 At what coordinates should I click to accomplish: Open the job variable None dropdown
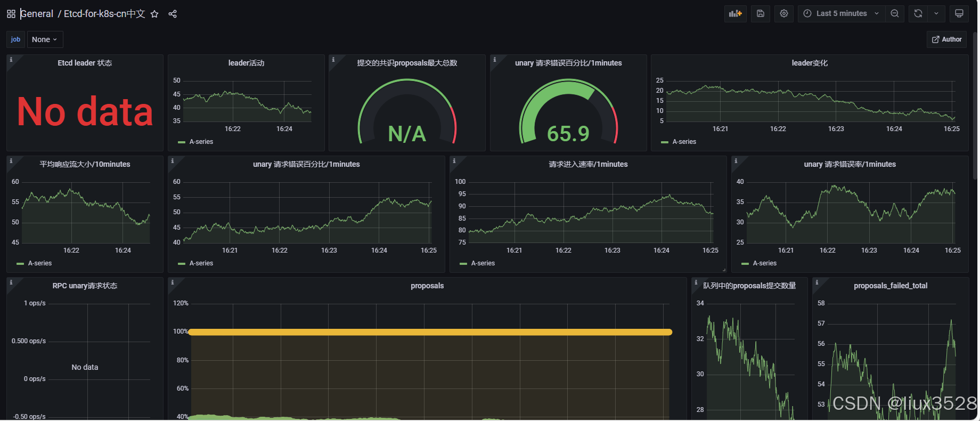[45, 39]
